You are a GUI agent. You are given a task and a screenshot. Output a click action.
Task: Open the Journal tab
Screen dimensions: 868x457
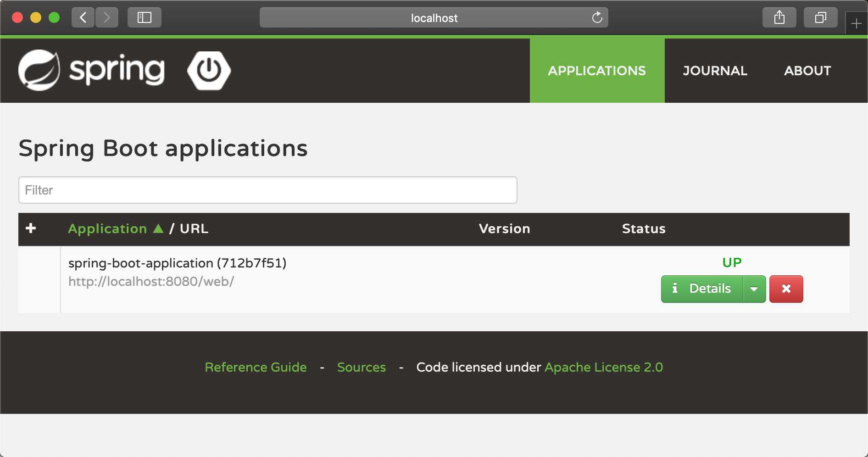click(715, 71)
